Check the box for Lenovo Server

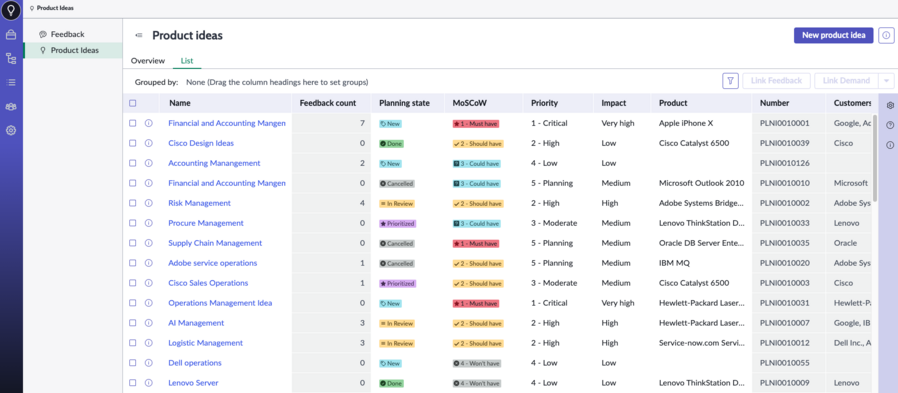click(133, 383)
